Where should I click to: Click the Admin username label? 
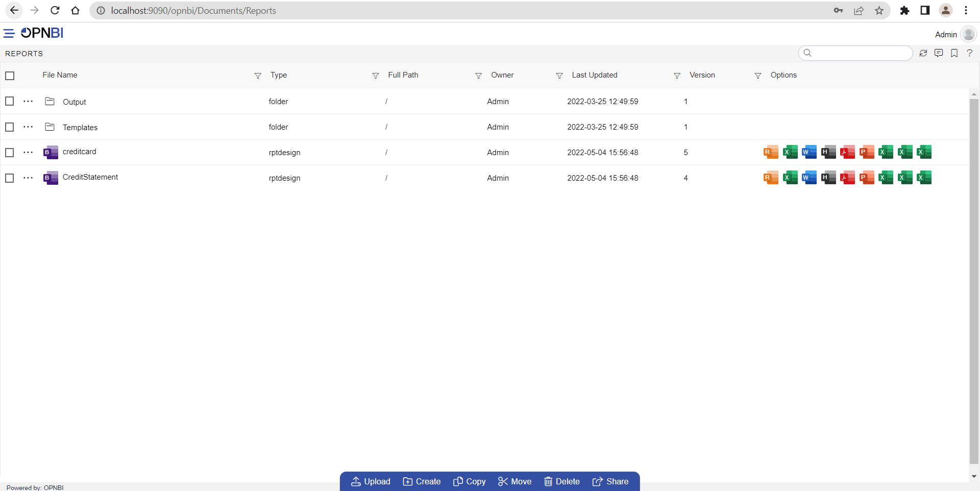946,35
